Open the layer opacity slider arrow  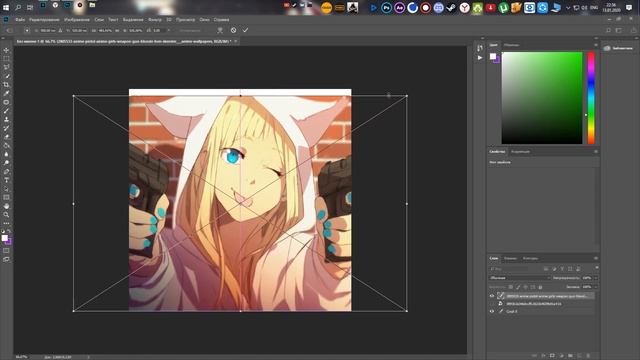coord(596,278)
